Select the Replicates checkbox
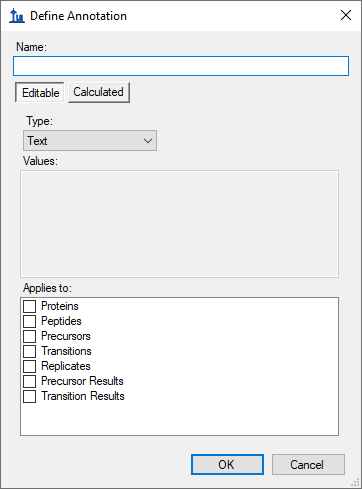The image size is (362, 489). point(30,366)
